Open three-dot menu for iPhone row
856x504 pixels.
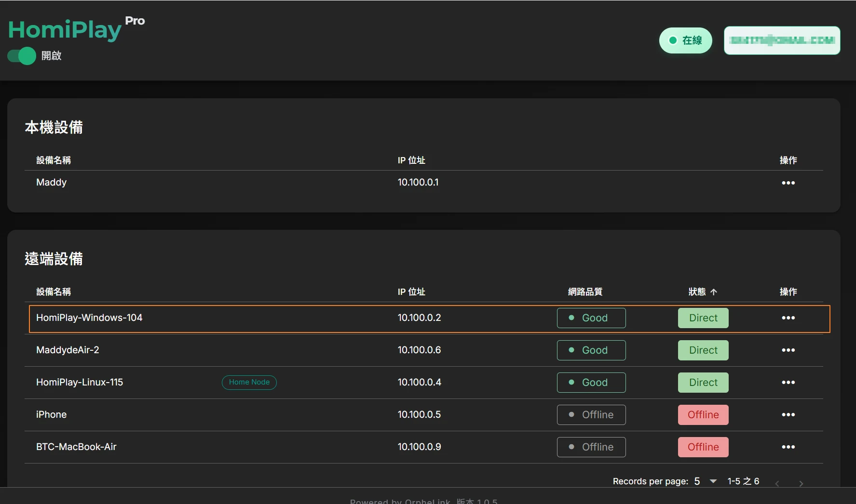pos(788,415)
